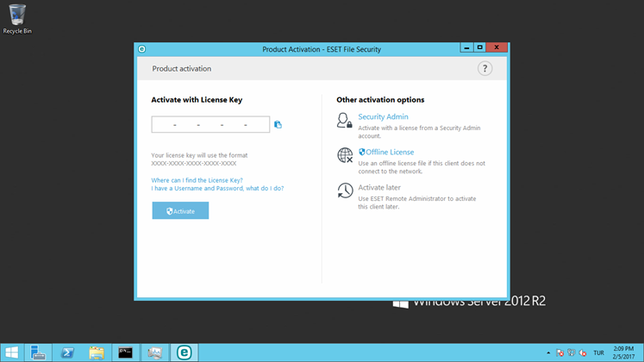Viewport: 644px width, 362px height.
Task: Click the ESET logo in title bar
Action: click(141, 49)
